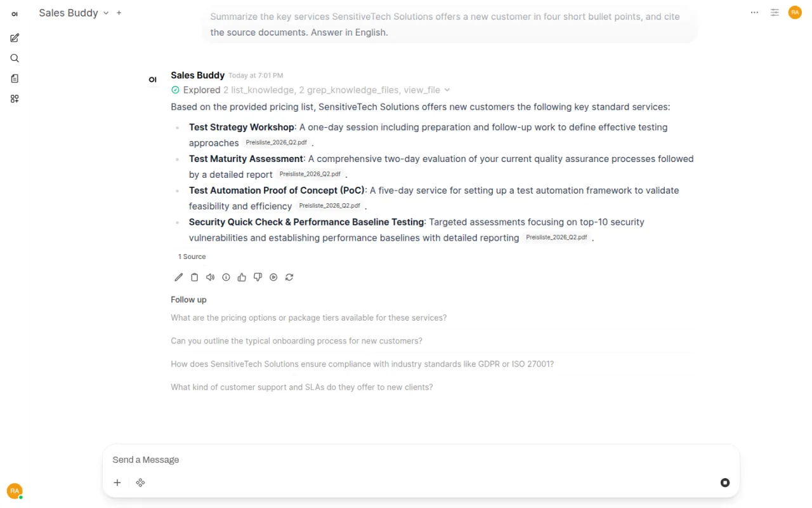Give the response a thumbs down
This screenshot has width=812, height=508.
click(x=258, y=277)
